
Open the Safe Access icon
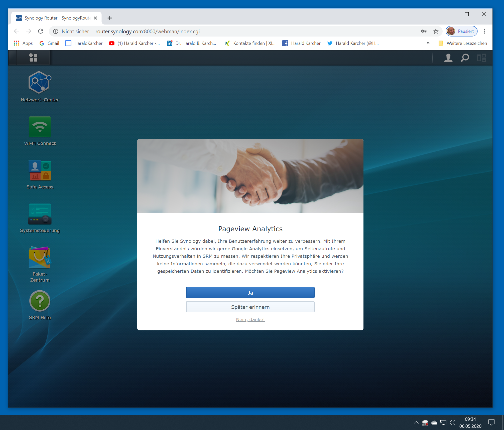coord(40,170)
